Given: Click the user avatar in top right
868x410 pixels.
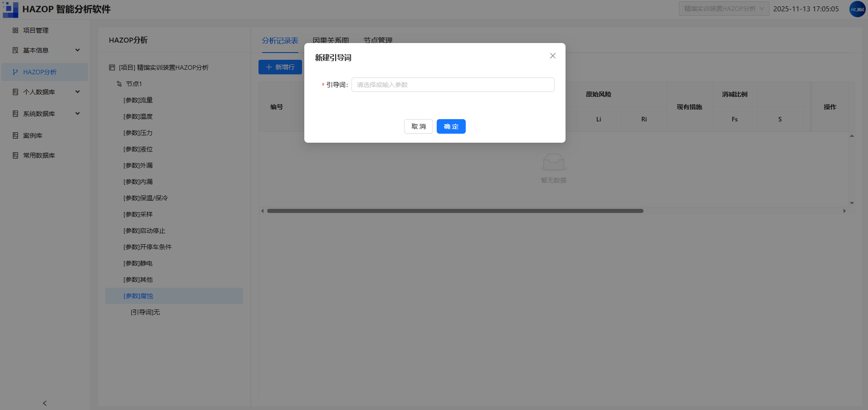Looking at the screenshot, I should (x=857, y=9).
